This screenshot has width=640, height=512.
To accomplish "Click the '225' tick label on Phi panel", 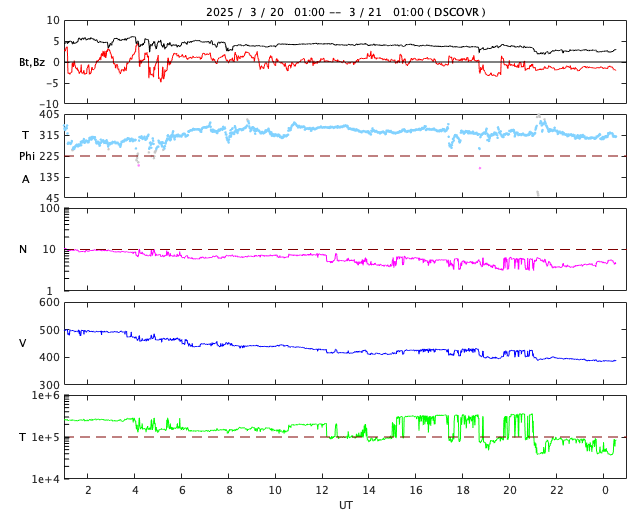I will click(49, 156).
